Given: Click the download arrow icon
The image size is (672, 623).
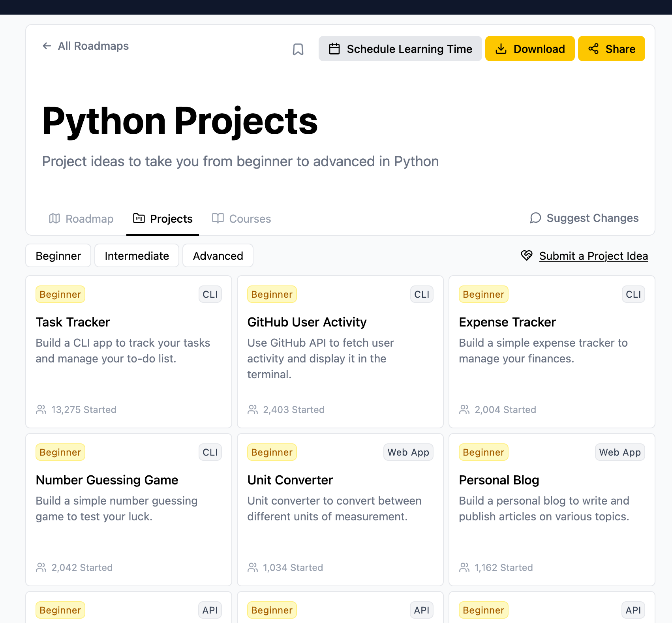Looking at the screenshot, I should tap(501, 49).
